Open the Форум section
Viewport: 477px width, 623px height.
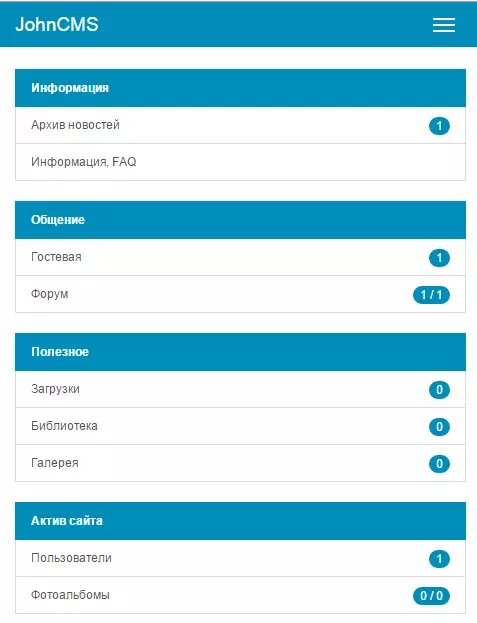click(240, 294)
